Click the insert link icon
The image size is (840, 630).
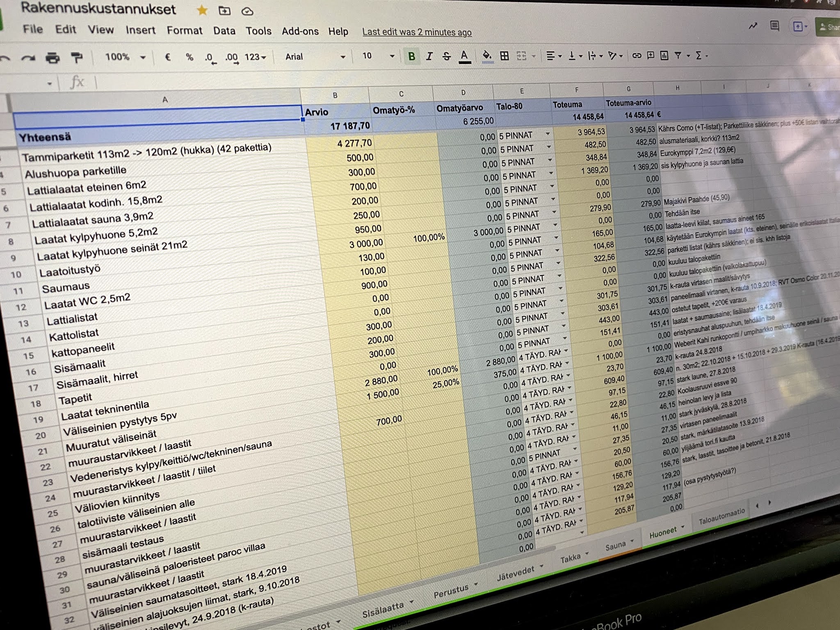coord(636,55)
